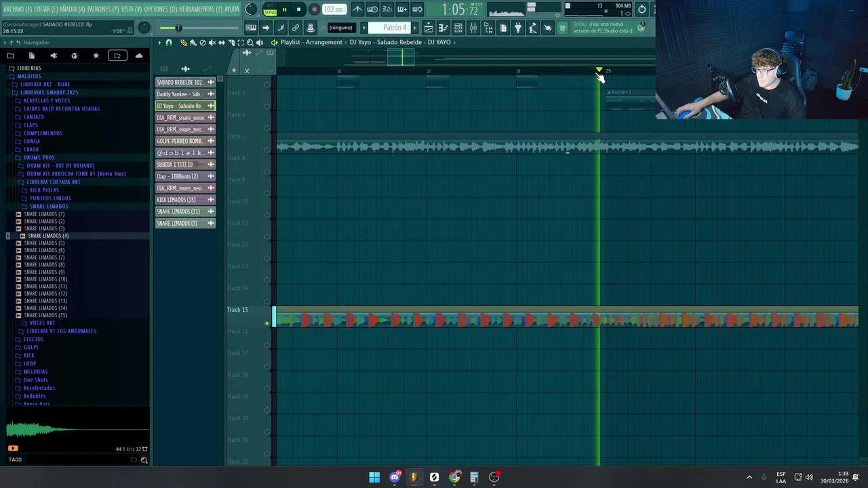
Task: Toggle the 3-2-1 countdown before recording
Action: (387, 9)
